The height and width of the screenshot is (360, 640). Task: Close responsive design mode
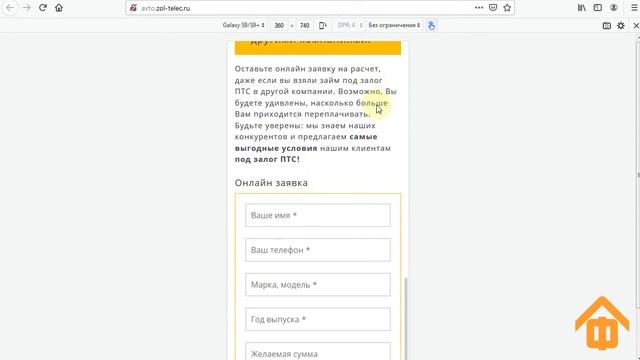click(x=636, y=25)
